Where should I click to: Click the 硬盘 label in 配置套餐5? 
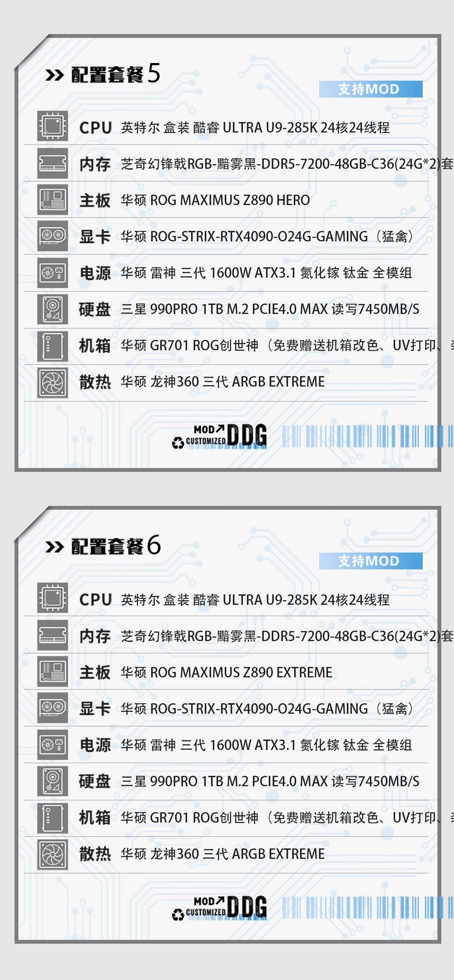[x=95, y=309]
